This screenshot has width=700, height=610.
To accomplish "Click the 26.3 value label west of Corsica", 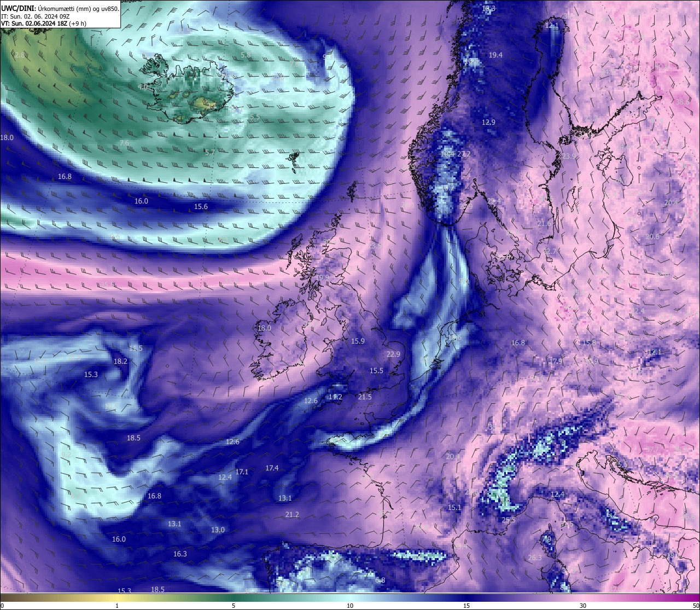I will pos(535,557).
